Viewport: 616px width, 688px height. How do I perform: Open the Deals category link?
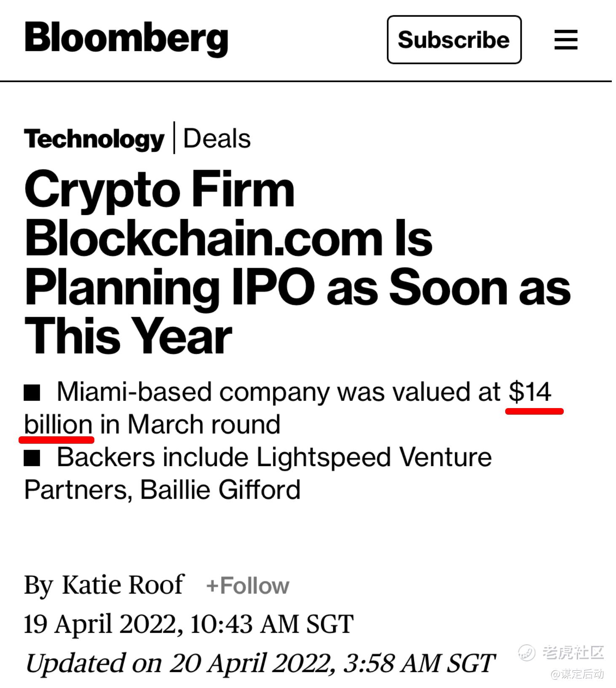click(x=217, y=138)
